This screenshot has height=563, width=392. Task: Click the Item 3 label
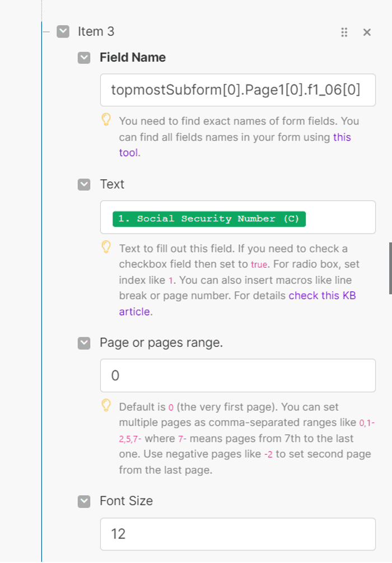coord(96,31)
